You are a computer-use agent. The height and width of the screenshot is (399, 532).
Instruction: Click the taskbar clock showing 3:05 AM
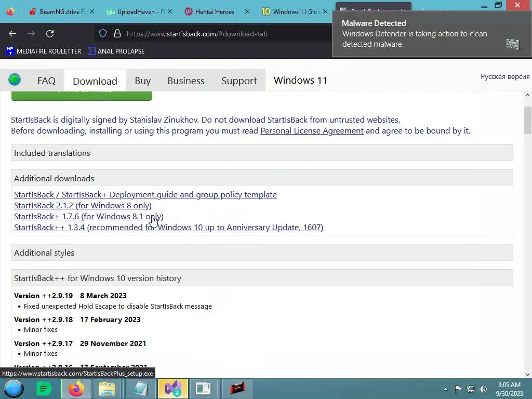pyautogui.click(x=509, y=389)
